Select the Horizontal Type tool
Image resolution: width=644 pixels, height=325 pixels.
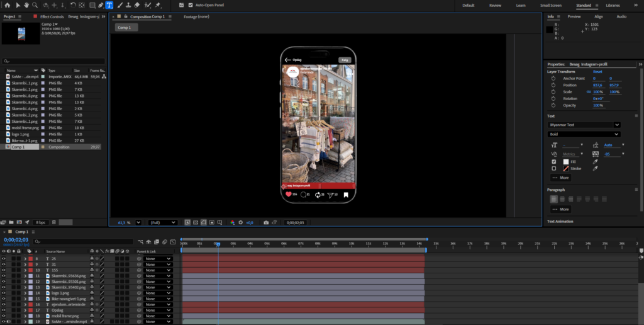[109, 5]
